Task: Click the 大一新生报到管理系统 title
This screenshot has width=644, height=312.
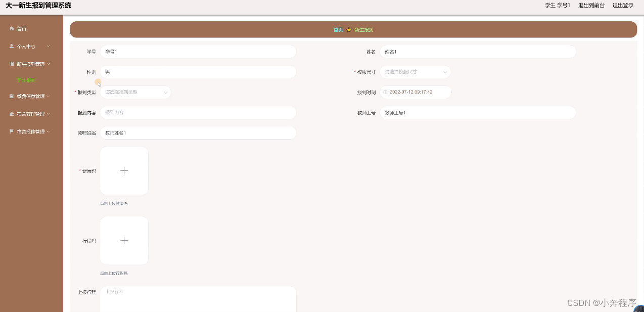Action: tap(38, 6)
